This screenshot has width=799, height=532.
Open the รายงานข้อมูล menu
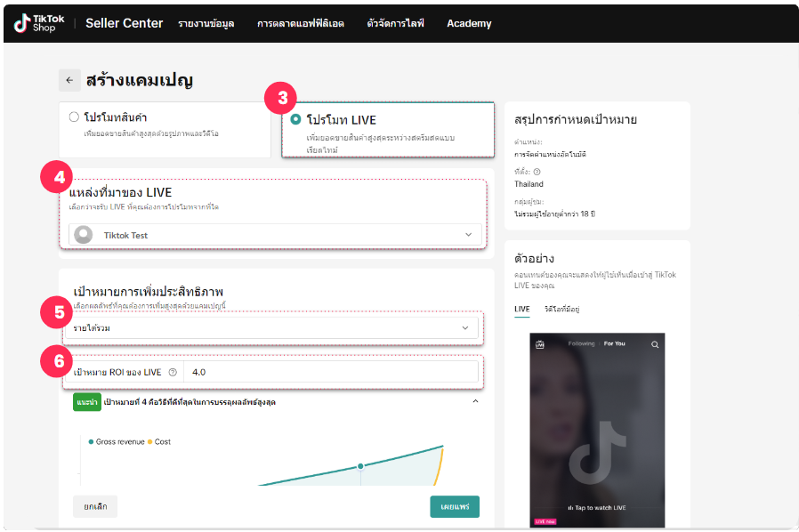click(206, 23)
